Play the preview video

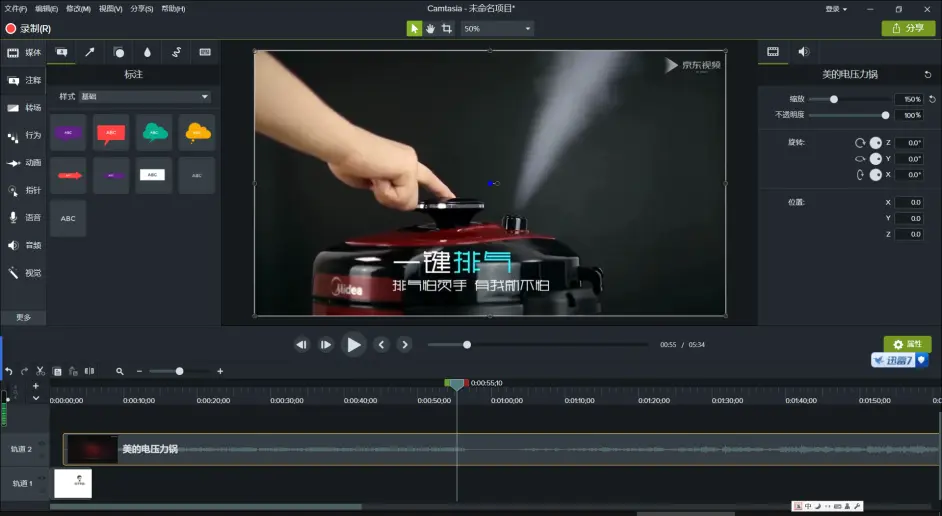[353, 345]
